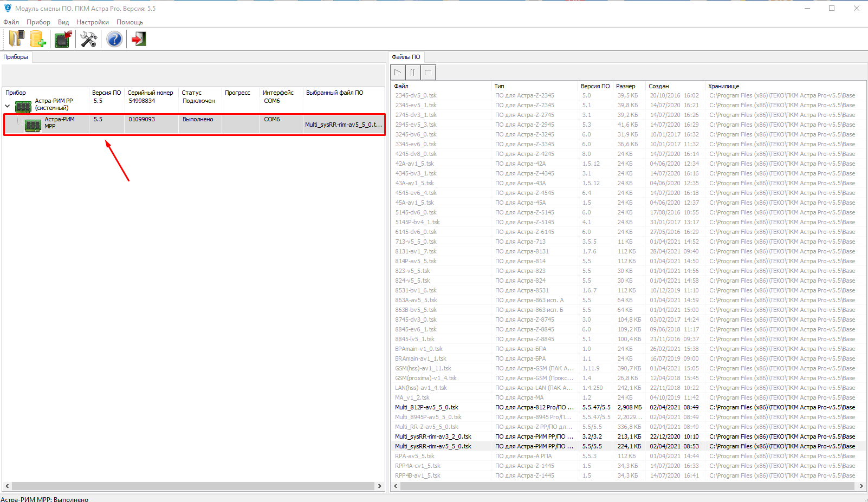The width and height of the screenshot is (868, 502).
Task: Switch to the Приборы tab
Action: [x=16, y=57]
